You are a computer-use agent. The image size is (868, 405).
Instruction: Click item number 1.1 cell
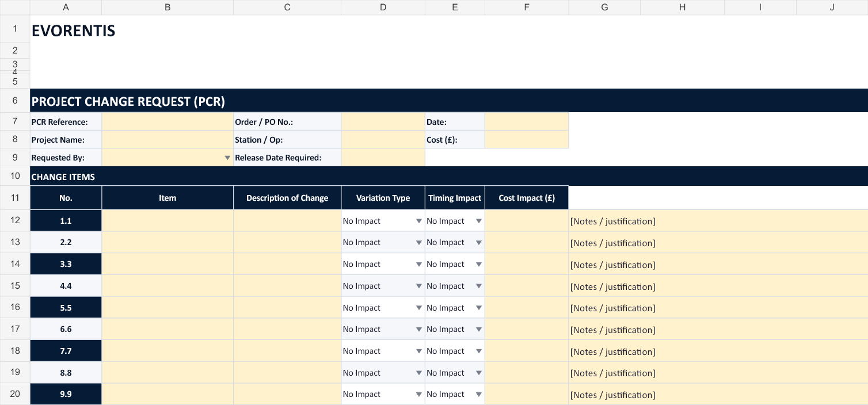(x=66, y=221)
